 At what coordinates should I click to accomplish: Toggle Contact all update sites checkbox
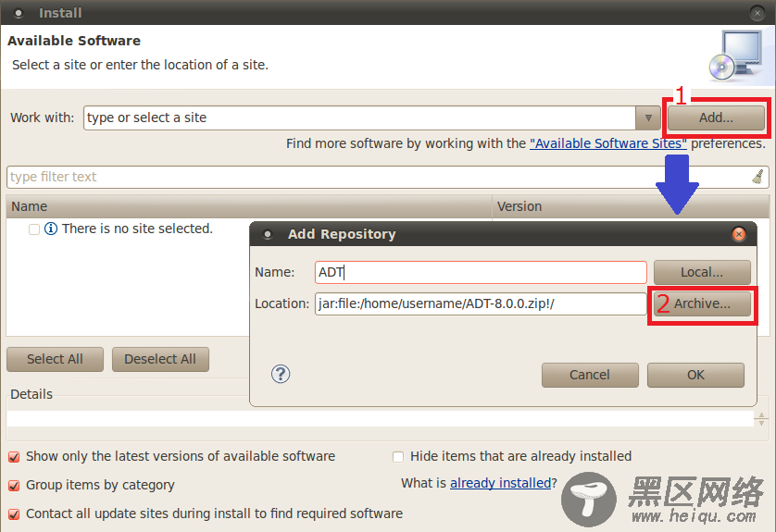tap(14, 514)
